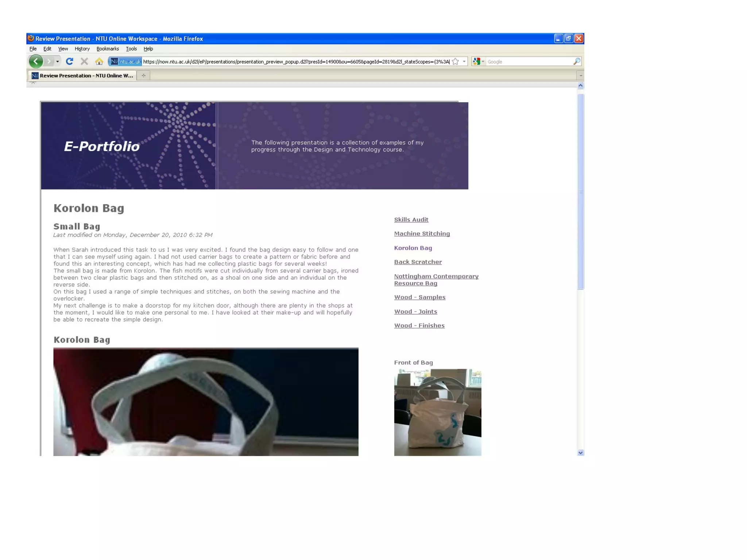The height and width of the screenshot is (560, 747).
Task: Click the vertical scrollbar thumb
Action: 580,192
